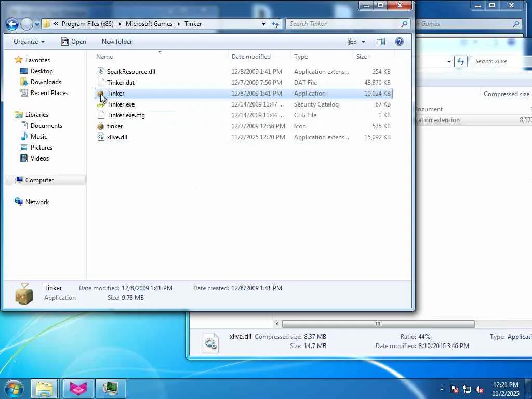
Task: Select the lowercase tinker icon file
Action: (x=100, y=126)
